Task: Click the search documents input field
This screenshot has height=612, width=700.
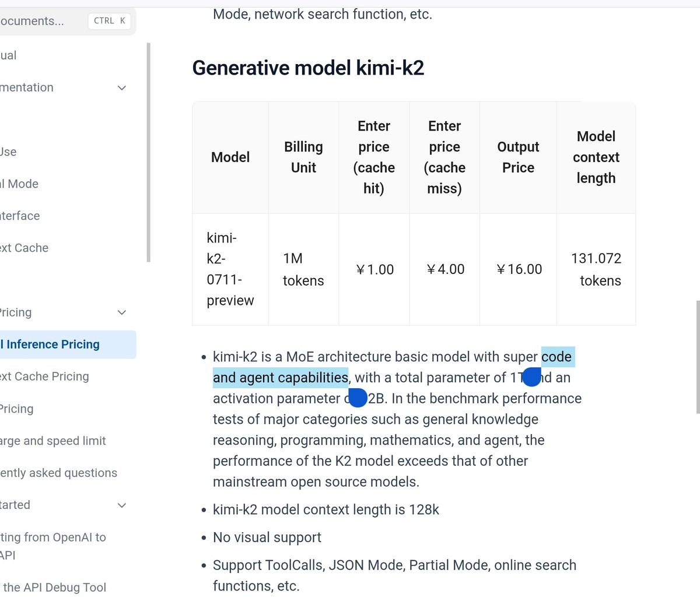Action: click(67, 21)
